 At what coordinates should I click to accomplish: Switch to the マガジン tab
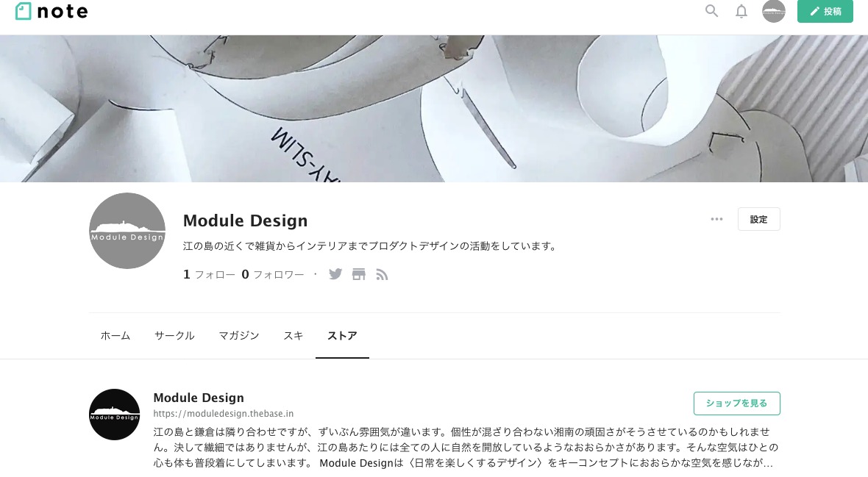coord(238,335)
